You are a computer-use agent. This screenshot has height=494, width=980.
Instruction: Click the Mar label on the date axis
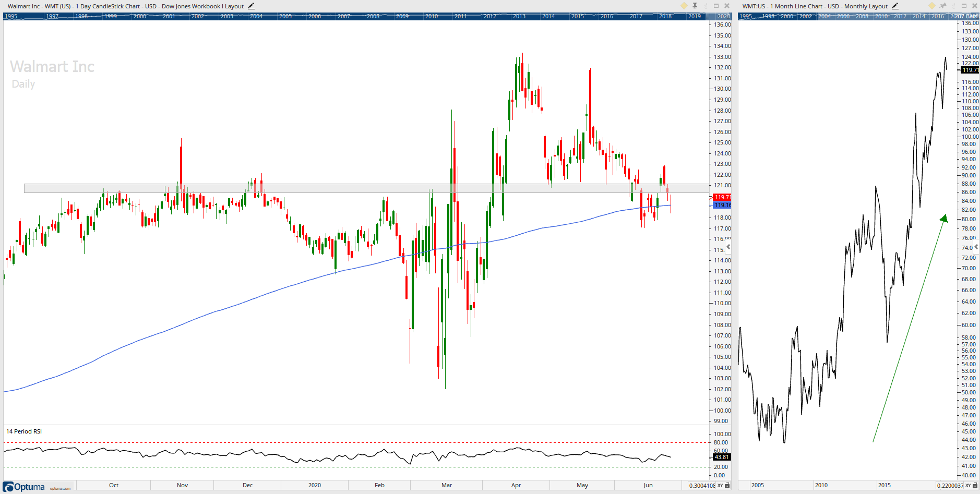tap(447, 485)
